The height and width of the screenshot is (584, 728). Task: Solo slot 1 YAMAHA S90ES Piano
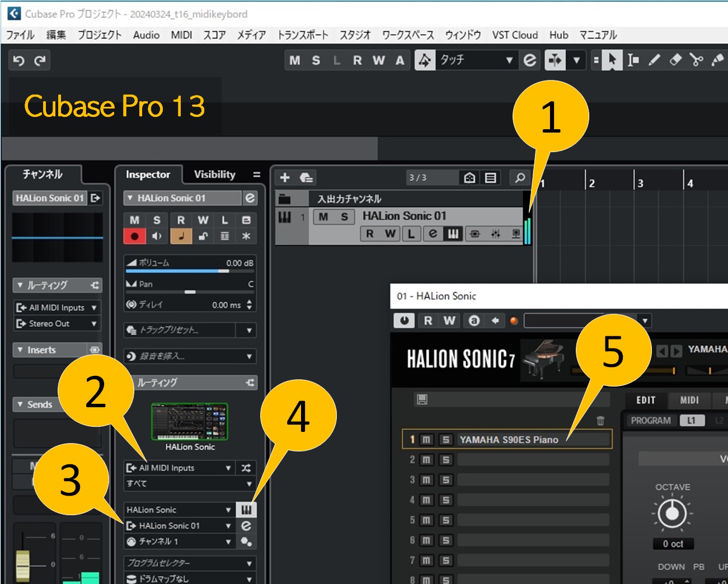click(446, 440)
